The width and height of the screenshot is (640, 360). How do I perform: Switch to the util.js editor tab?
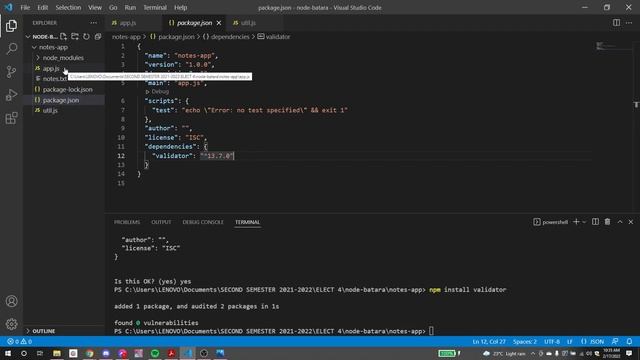[248, 23]
